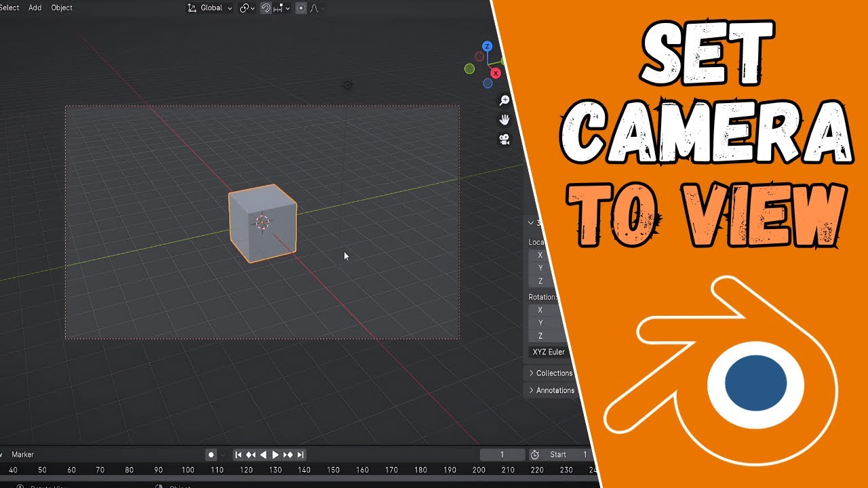Open Global transform orientation dropdown

210,8
